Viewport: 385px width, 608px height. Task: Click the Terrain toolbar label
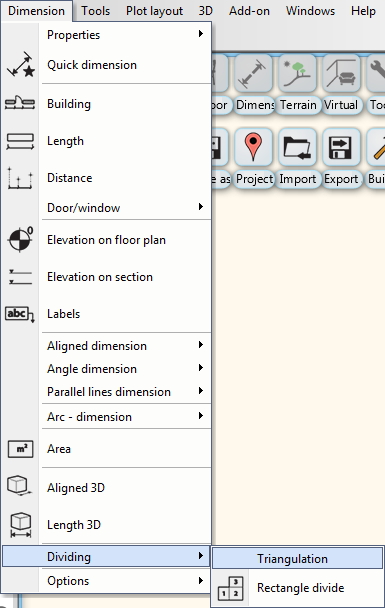[x=298, y=105]
